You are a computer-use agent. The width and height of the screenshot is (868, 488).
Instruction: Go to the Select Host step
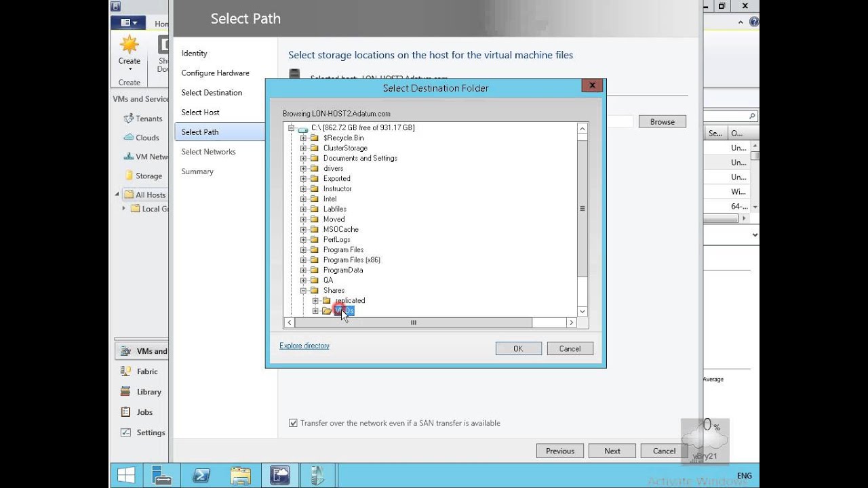coord(200,113)
